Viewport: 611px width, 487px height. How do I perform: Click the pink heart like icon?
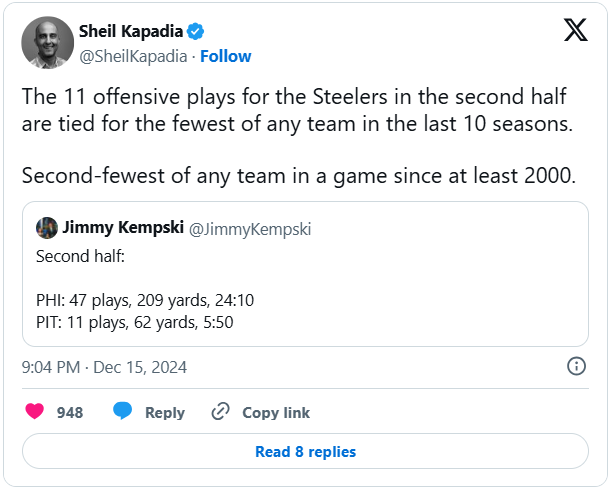[35, 412]
